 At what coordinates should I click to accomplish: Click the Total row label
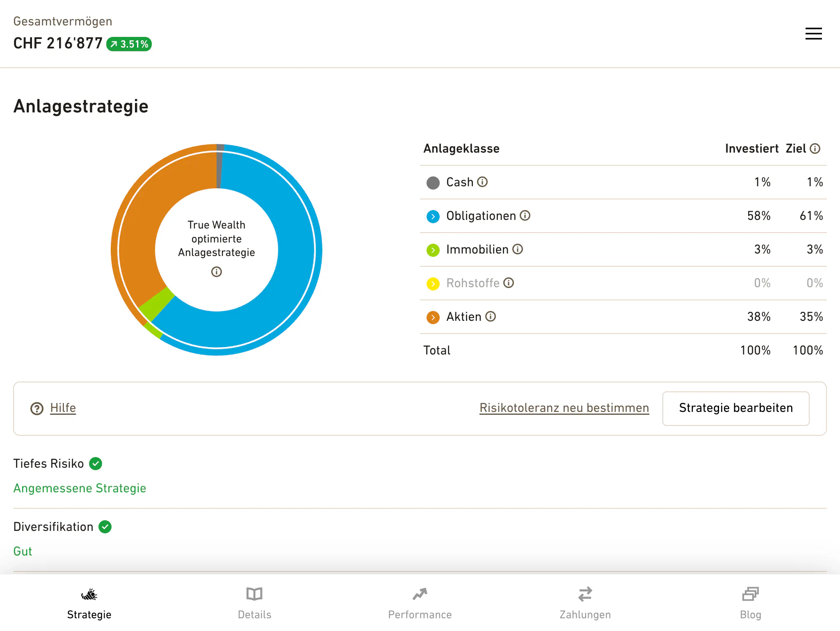click(437, 350)
